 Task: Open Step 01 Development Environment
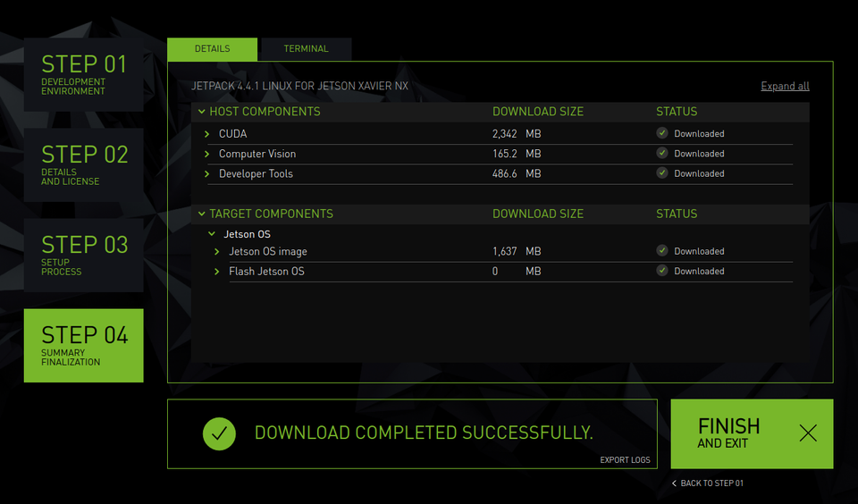[84, 75]
